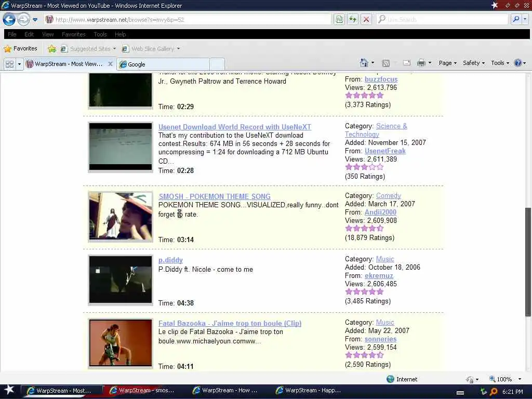
Task: Open Usenet Download World Record video link
Action: pos(234,127)
